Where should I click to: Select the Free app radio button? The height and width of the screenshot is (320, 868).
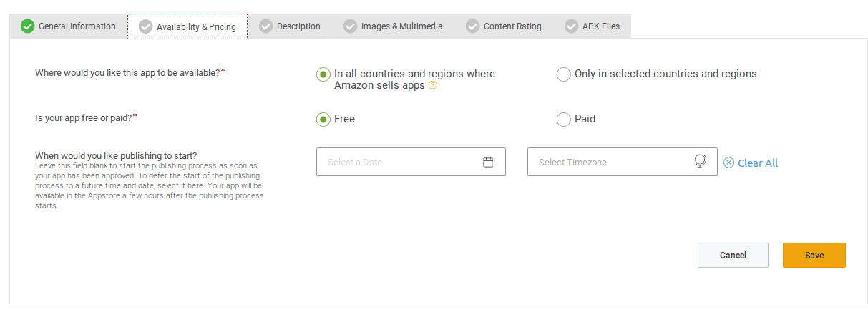(x=323, y=120)
